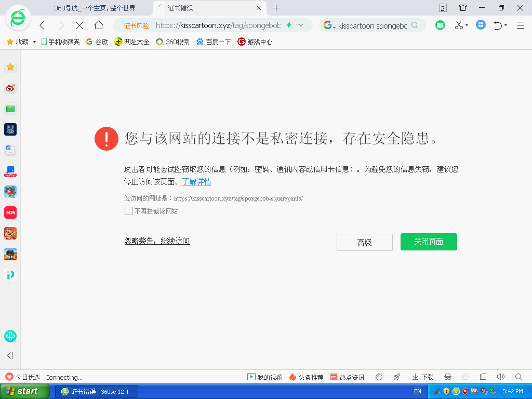Open Xiaohongshu from the left sidebar
Image resolution: width=532 pixels, height=399 pixels.
click(10, 212)
